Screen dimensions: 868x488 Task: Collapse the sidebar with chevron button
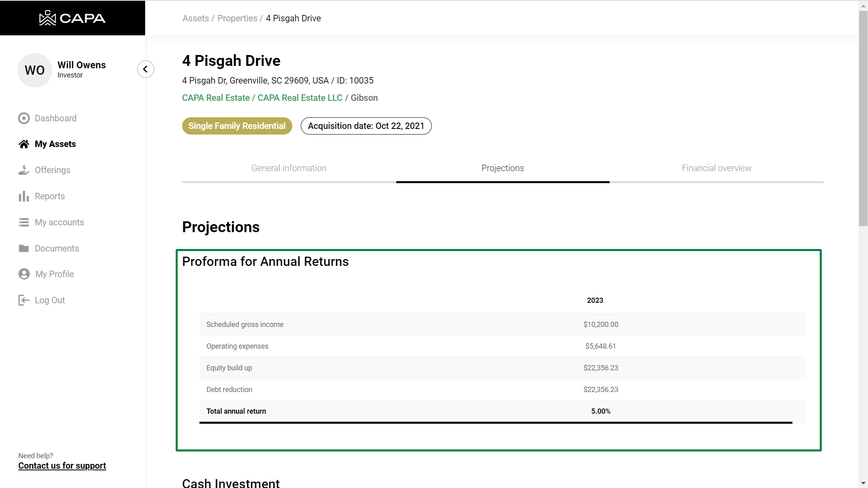coord(146,69)
